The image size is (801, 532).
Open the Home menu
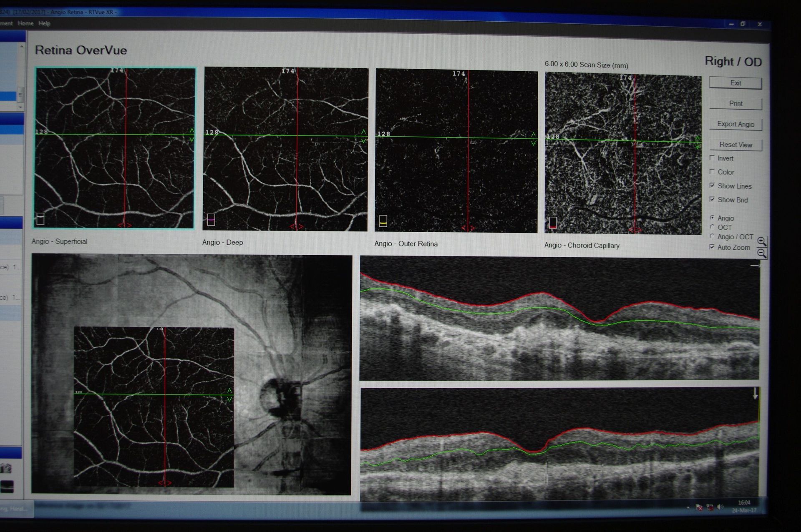25,23
